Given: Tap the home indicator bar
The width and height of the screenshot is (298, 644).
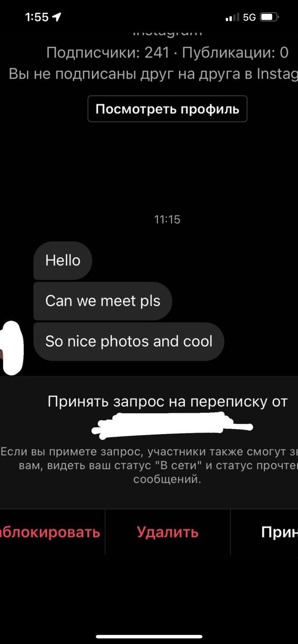Looking at the screenshot, I should pyautogui.click(x=149, y=636).
